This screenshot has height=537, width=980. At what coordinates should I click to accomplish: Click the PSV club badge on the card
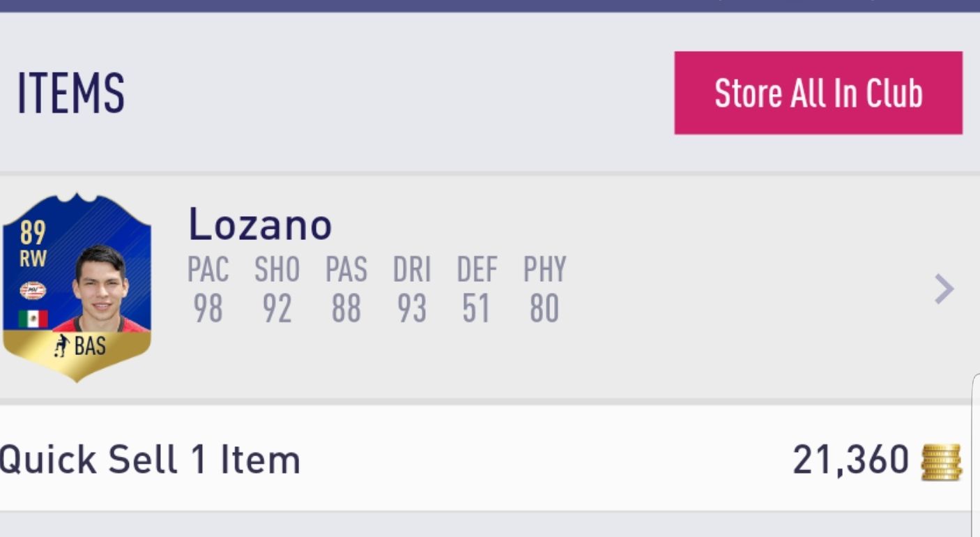pos(33,290)
